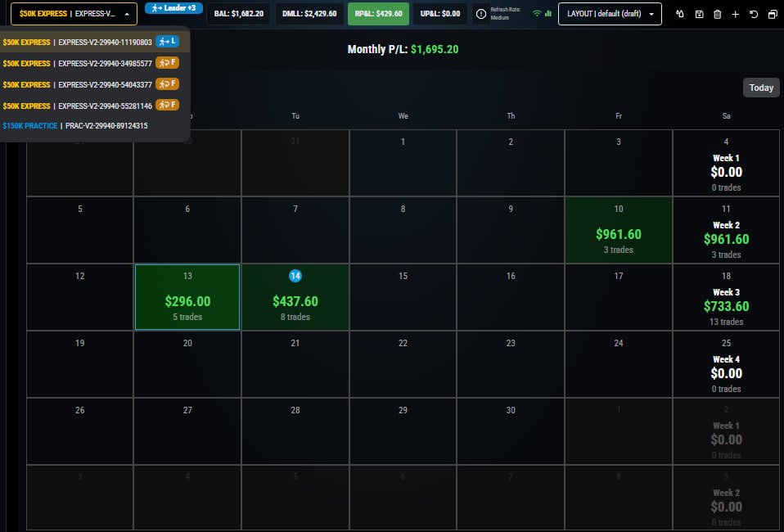Click the We column header

point(403,116)
